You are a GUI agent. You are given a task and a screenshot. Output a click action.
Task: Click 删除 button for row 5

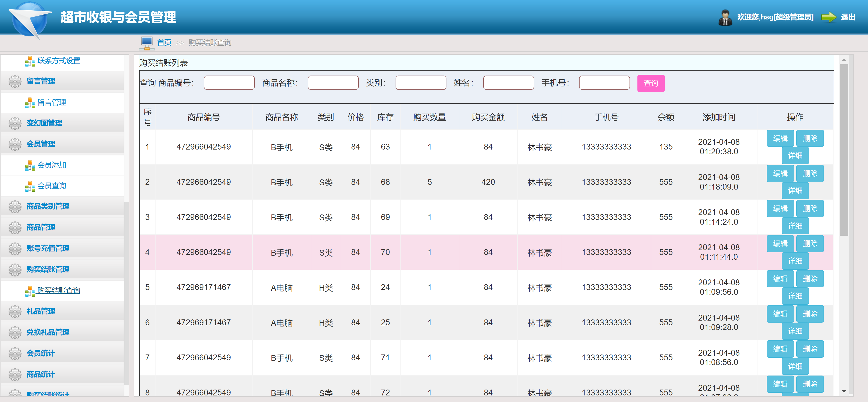tap(810, 279)
